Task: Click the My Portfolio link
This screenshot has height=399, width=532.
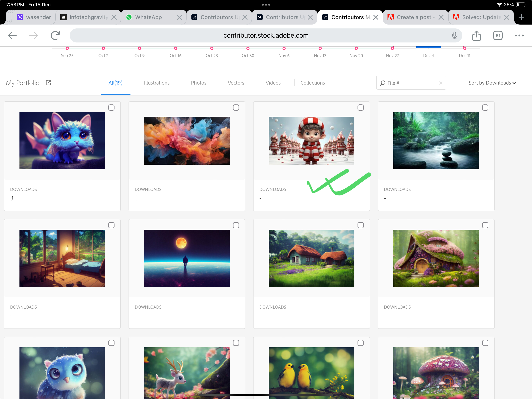Action: [22, 83]
